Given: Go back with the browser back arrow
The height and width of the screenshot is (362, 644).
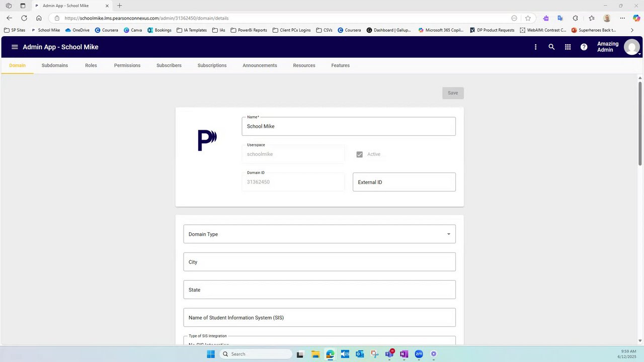Looking at the screenshot, I should pos(9,18).
